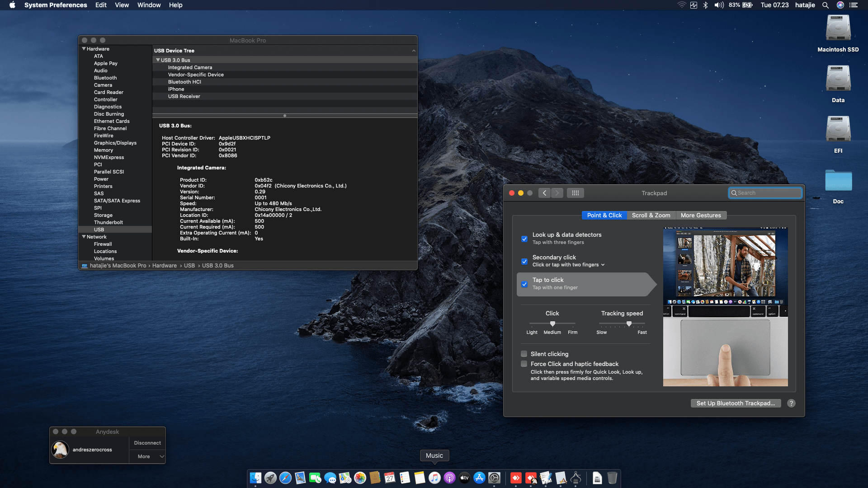The image size is (868, 488).
Task: Collapse the USB 3.0 Bus tree
Action: 158,60
